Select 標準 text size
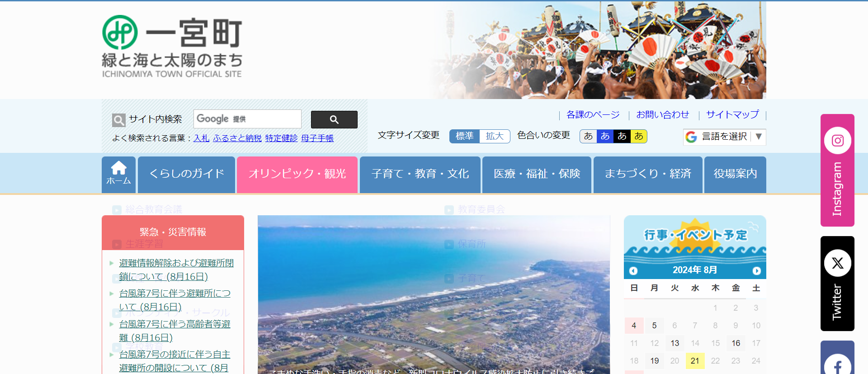 point(464,136)
